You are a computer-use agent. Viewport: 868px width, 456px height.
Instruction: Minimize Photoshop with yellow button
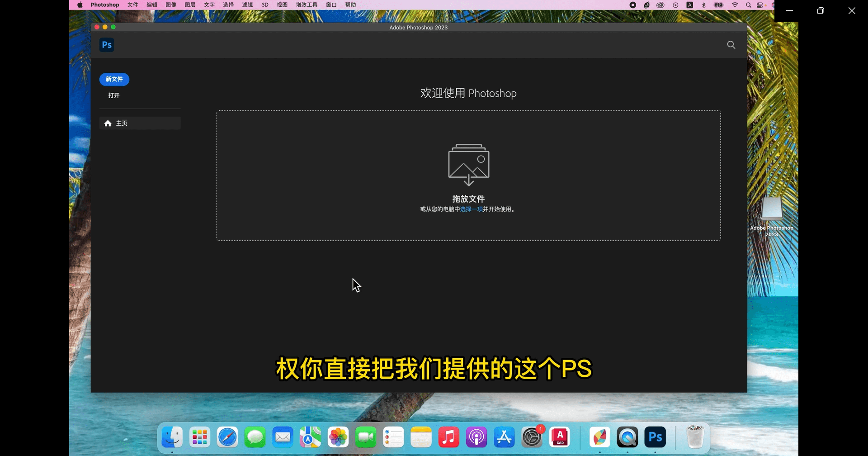(105, 27)
